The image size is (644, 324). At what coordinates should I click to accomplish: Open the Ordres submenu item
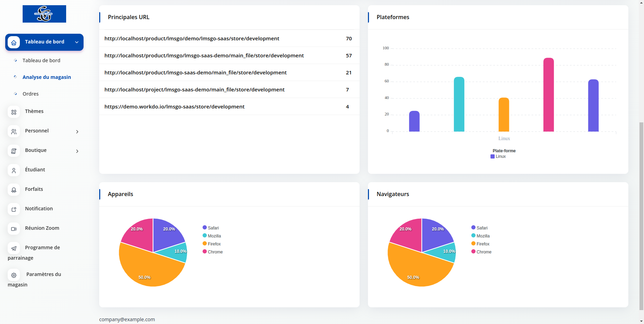(31, 94)
